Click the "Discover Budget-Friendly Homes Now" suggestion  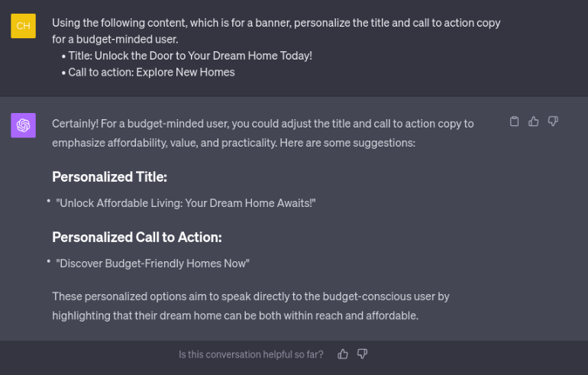pyautogui.click(x=153, y=263)
